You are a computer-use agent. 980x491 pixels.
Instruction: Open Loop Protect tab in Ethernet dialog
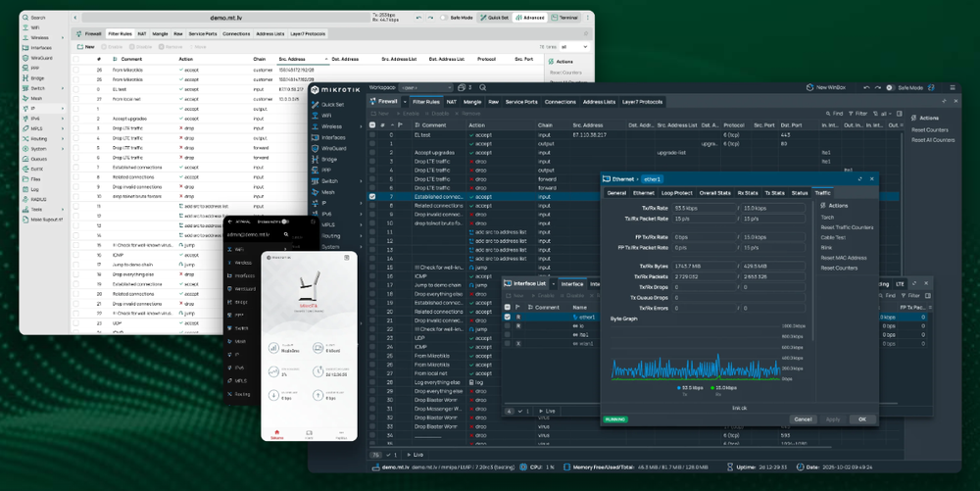[x=677, y=193]
